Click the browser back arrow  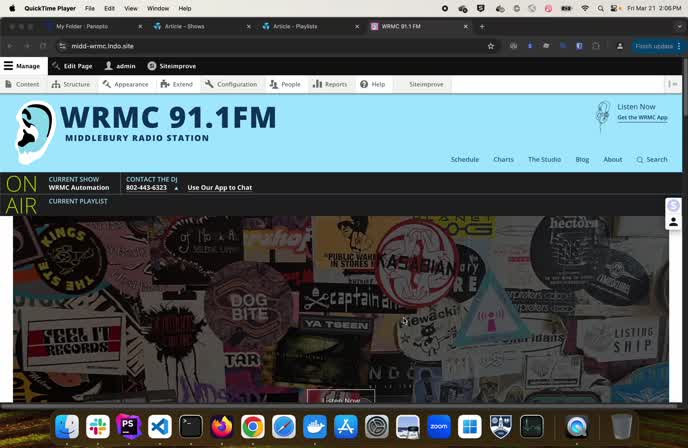pyautogui.click(x=10, y=46)
